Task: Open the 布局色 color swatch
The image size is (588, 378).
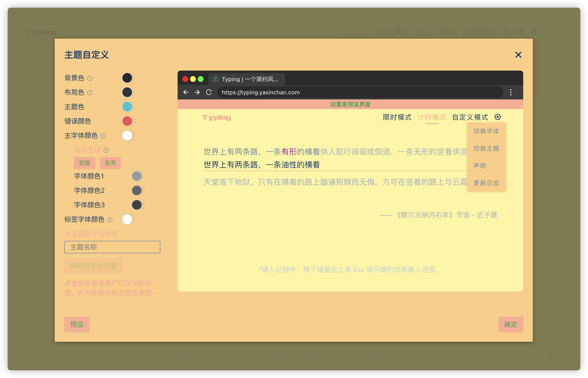Action: [x=127, y=92]
